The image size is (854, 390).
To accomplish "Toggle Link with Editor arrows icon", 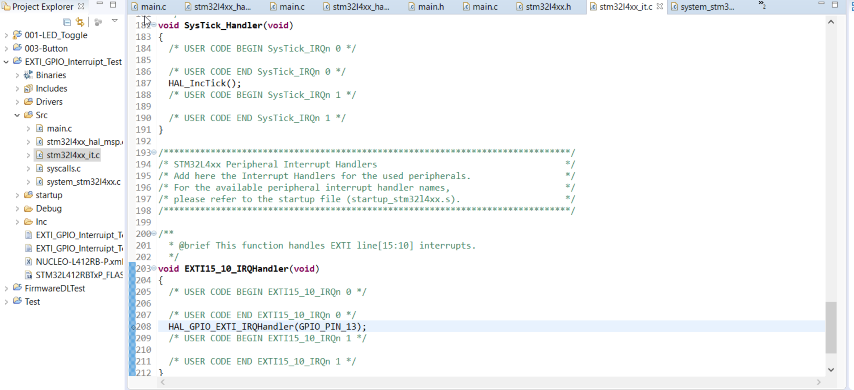I will (80, 22).
